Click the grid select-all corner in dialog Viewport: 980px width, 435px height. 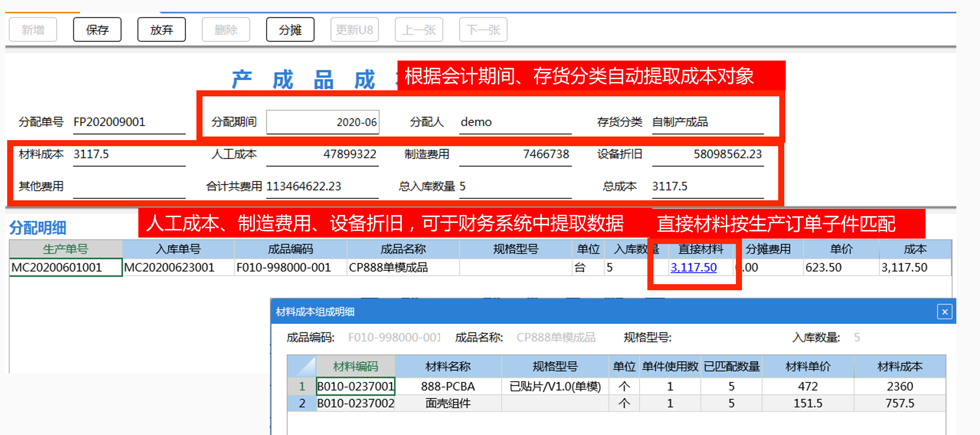[302, 367]
